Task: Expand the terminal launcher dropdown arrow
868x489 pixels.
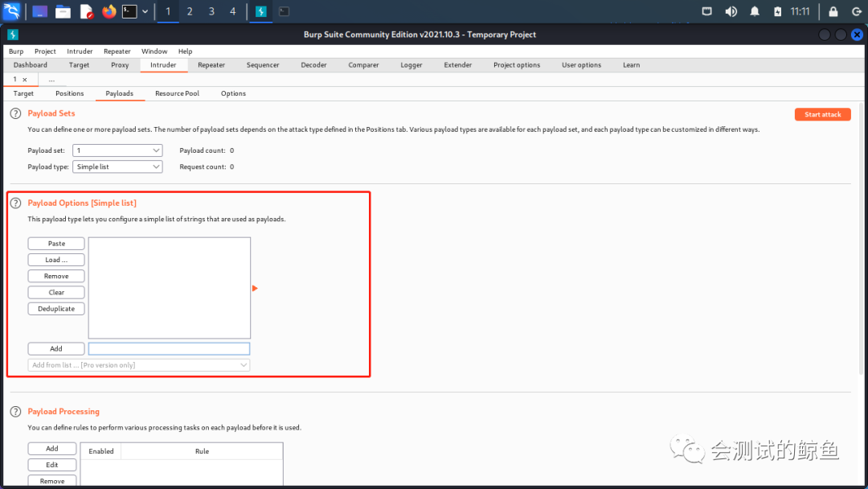Action: (145, 11)
